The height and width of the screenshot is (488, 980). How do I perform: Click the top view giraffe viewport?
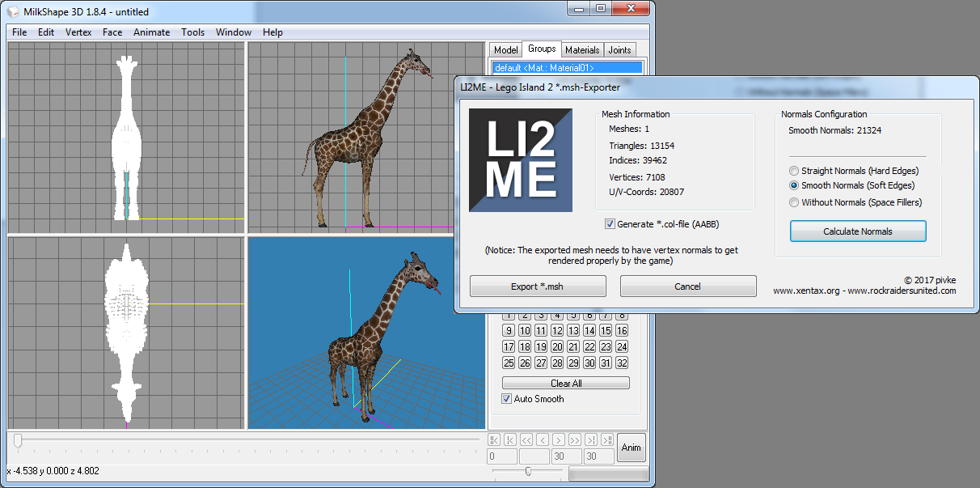click(x=125, y=333)
